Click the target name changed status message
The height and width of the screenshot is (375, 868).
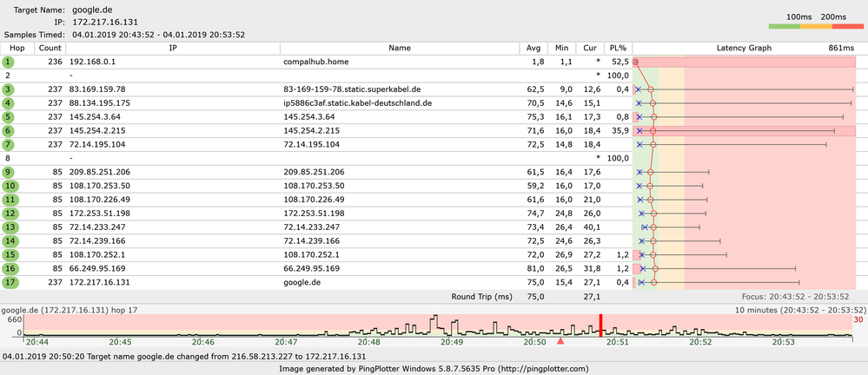click(x=184, y=357)
